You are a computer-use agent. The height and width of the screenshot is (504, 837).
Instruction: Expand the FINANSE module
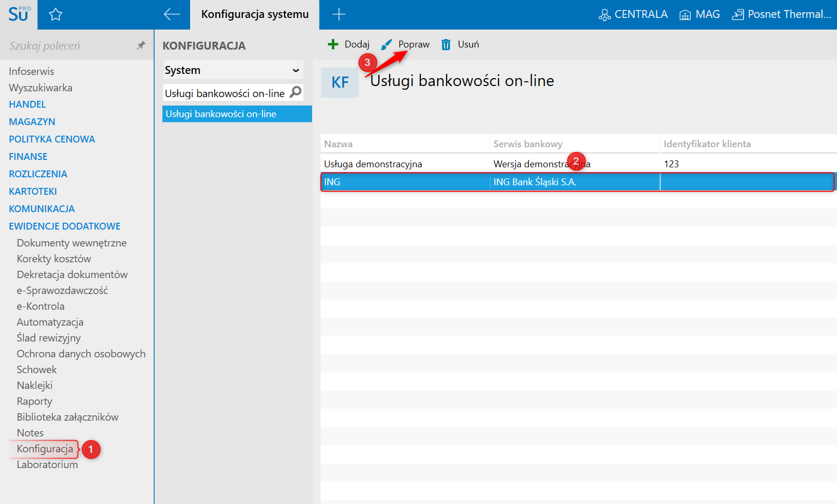click(x=28, y=157)
